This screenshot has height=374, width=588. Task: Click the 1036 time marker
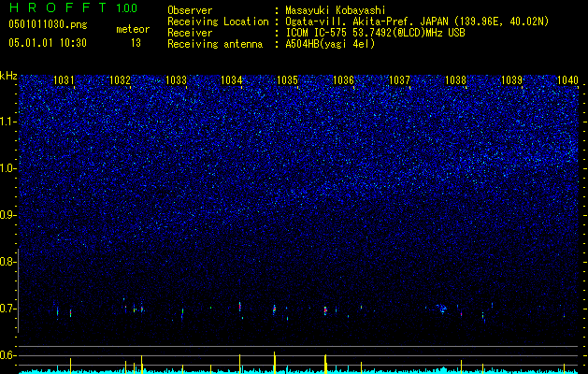click(343, 79)
